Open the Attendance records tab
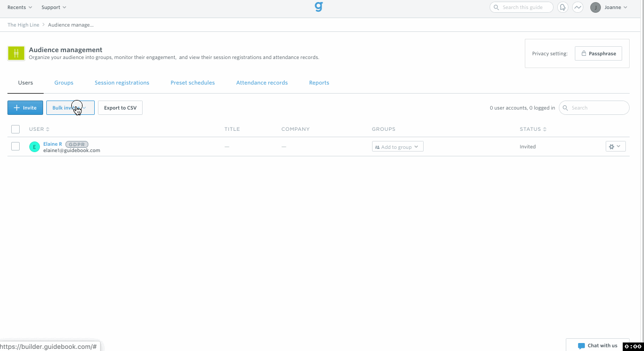 [262, 82]
